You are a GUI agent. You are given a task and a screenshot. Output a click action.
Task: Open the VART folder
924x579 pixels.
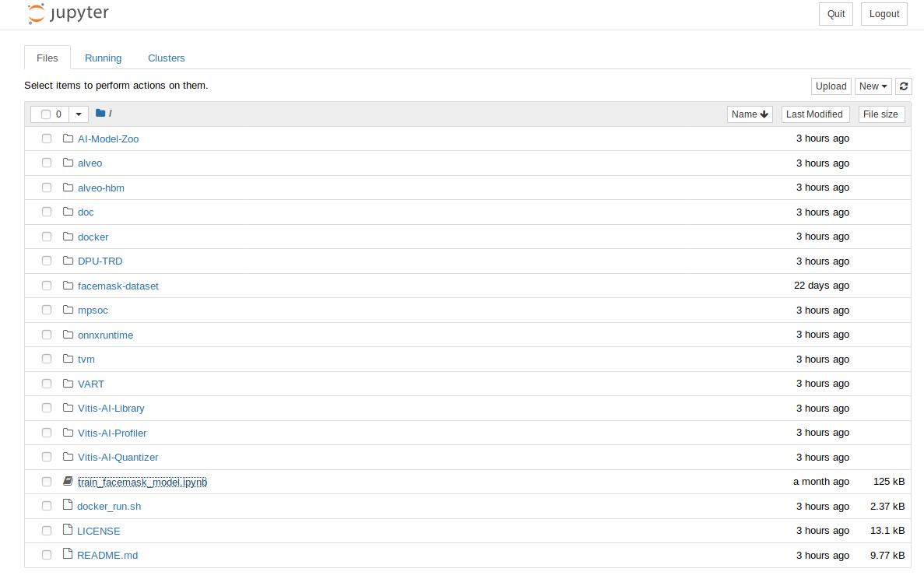point(91,384)
